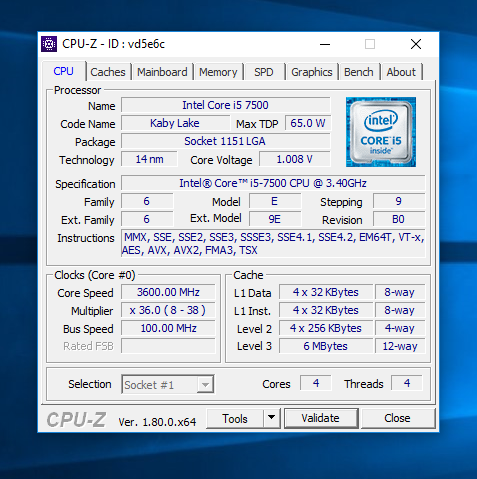Click the Ext. Model value 9E

click(x=275, y=219)
